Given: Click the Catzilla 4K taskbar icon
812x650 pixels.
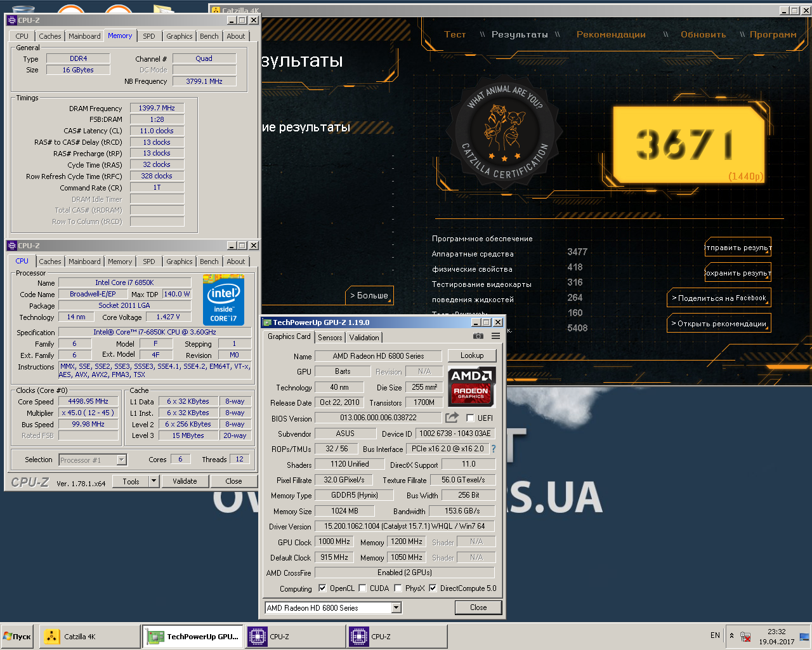Looking at the screenshot, I should [x=52, y=636].
